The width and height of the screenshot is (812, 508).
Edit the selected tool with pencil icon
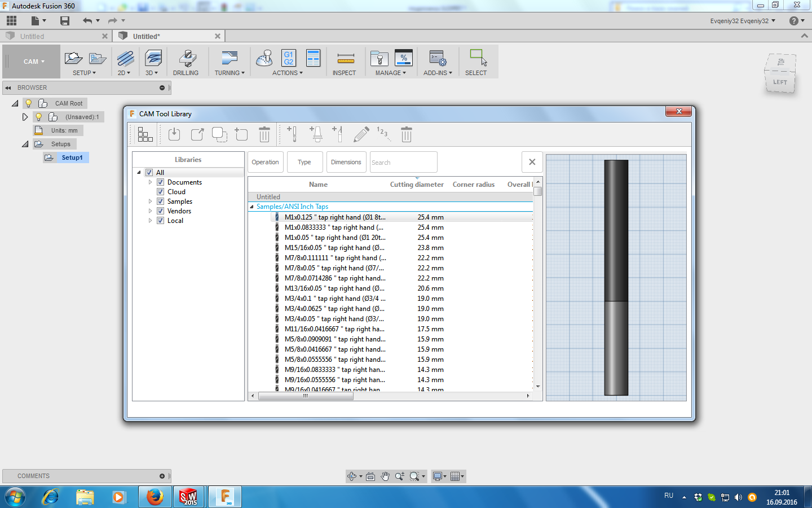[x=361, y=134]
